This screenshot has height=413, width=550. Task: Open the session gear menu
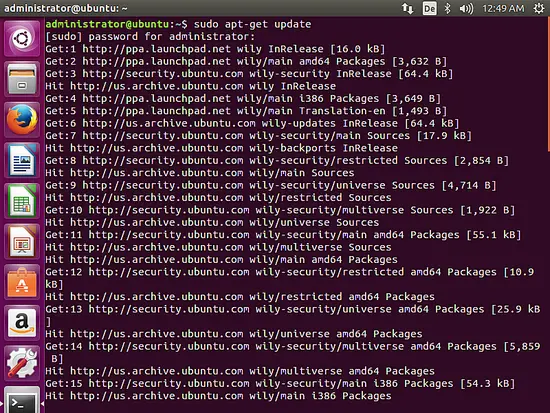click(x=539, y=8)
